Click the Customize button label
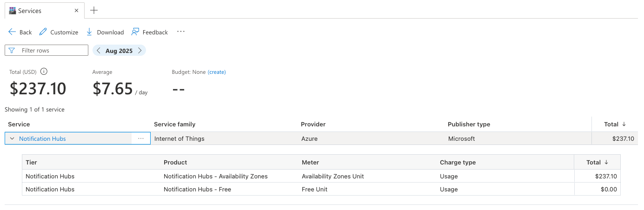 (x=64, y=32)
